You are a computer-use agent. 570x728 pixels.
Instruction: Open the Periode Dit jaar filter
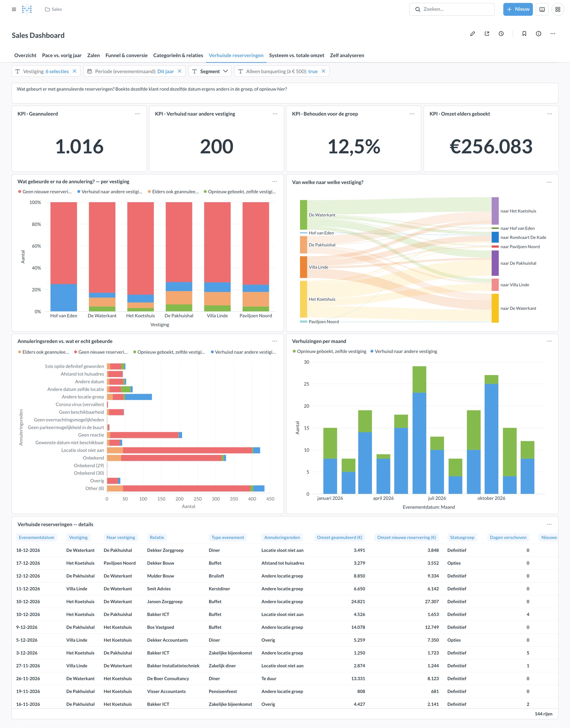click(x=134, y=71)
